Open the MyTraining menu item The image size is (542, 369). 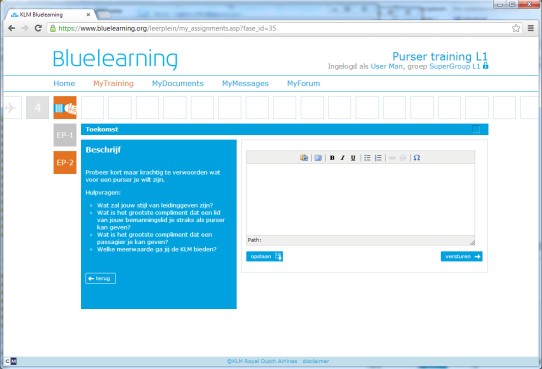[113, 83]
